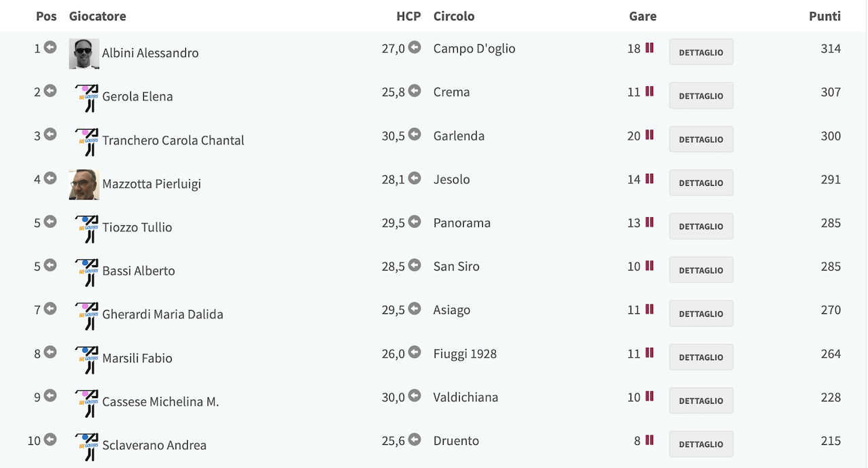
Task: Sort table by HCP column header
Action: pyautogui.click(x=409, y=16)
